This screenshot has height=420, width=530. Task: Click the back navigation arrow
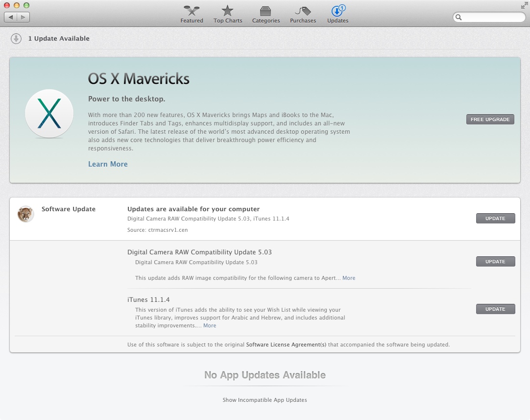[x=10, y=17]
